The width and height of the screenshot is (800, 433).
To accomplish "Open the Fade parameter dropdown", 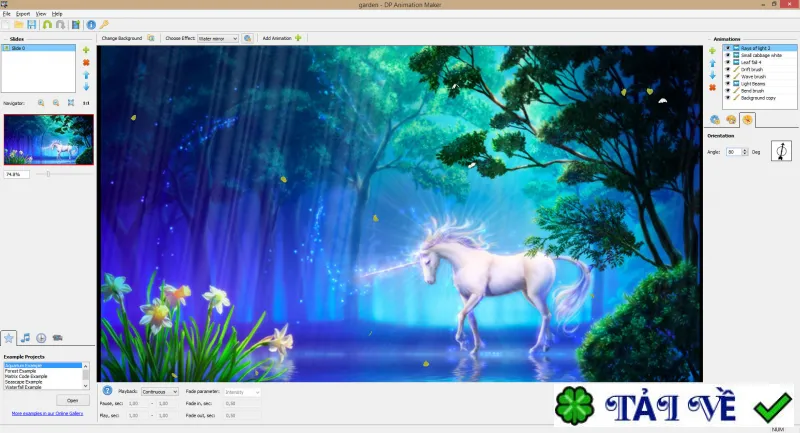I will click(x=242, y=392).
